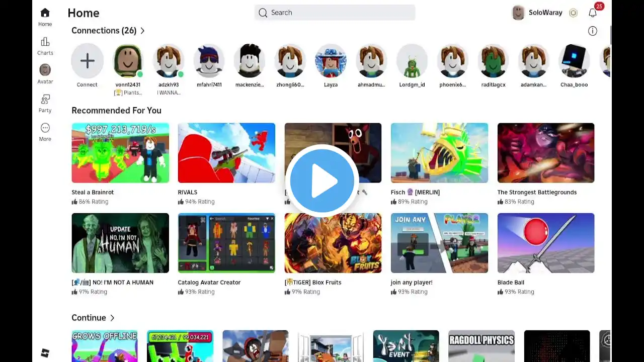
Task: Open the adamkan... connection avatar
Action: pyautogui.click(x=534, y=61)
